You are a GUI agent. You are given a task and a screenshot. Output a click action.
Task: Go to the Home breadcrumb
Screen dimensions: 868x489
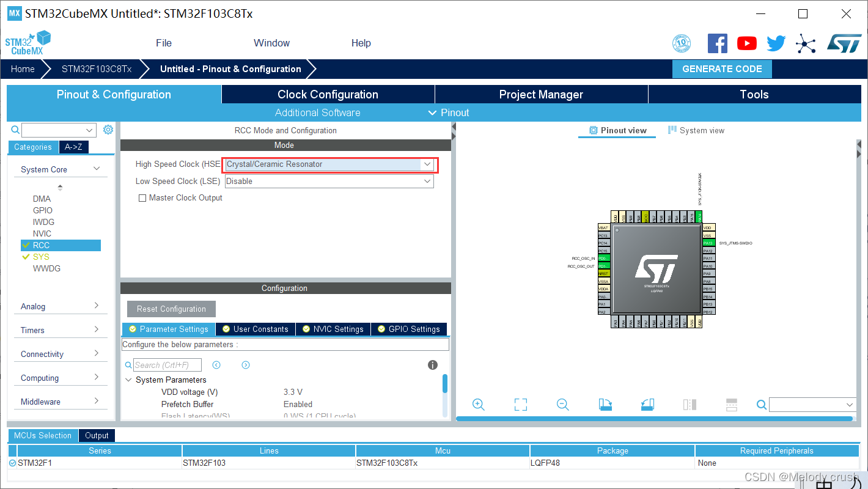click(x=23, y=69)
